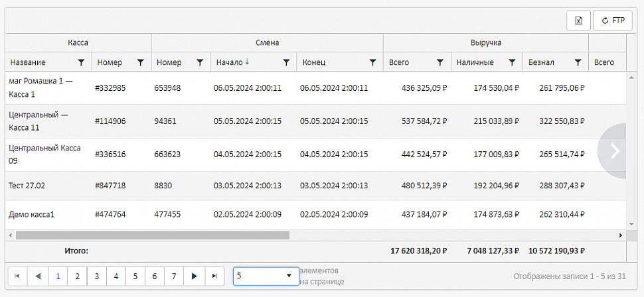Click shift number 653948
This screenshot has height=297, width=644.
(x=167, y=88)
